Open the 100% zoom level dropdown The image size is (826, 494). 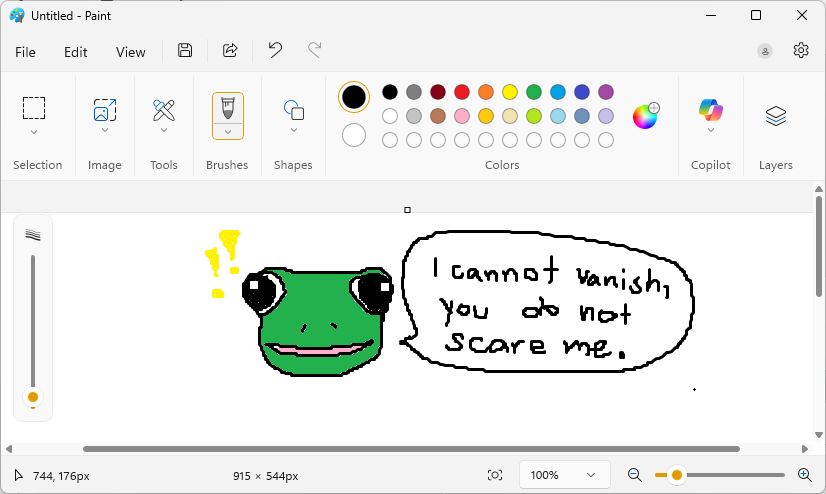(565, 475)
